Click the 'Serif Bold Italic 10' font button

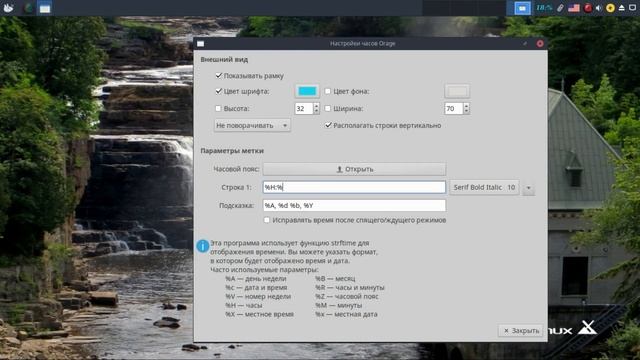click(484, 187)
